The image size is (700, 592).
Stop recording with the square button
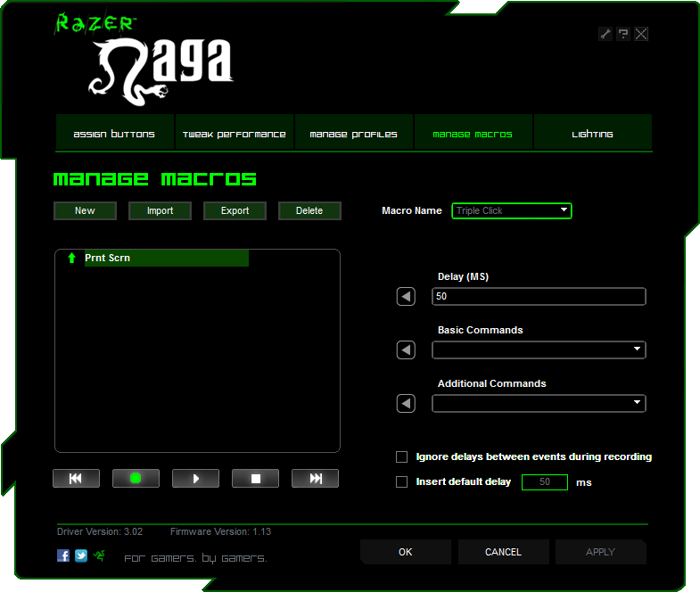pos(255,479)
